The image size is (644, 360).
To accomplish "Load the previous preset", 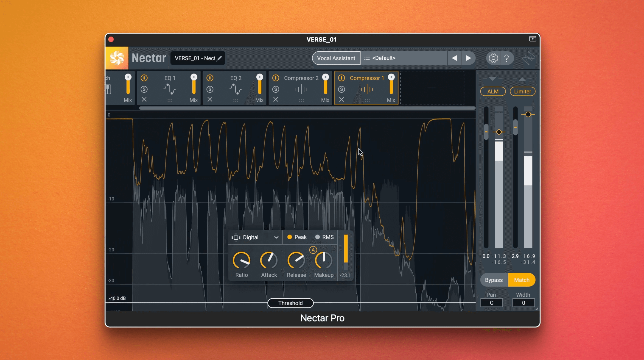I will click(454, 58).
